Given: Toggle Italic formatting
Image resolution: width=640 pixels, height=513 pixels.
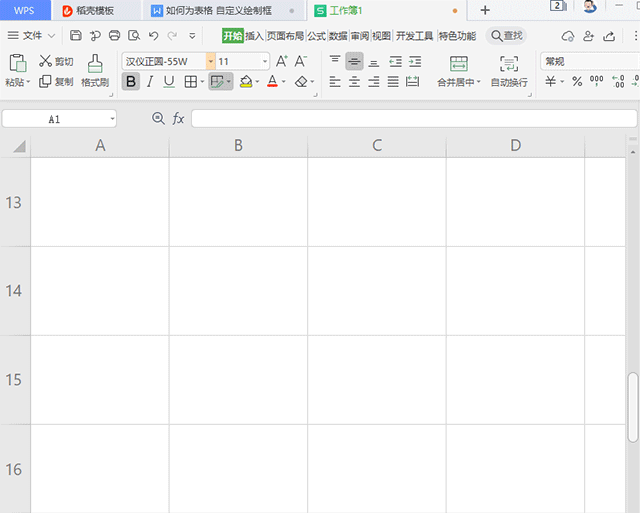Looking at the screenshot, I should coord(150,81).
